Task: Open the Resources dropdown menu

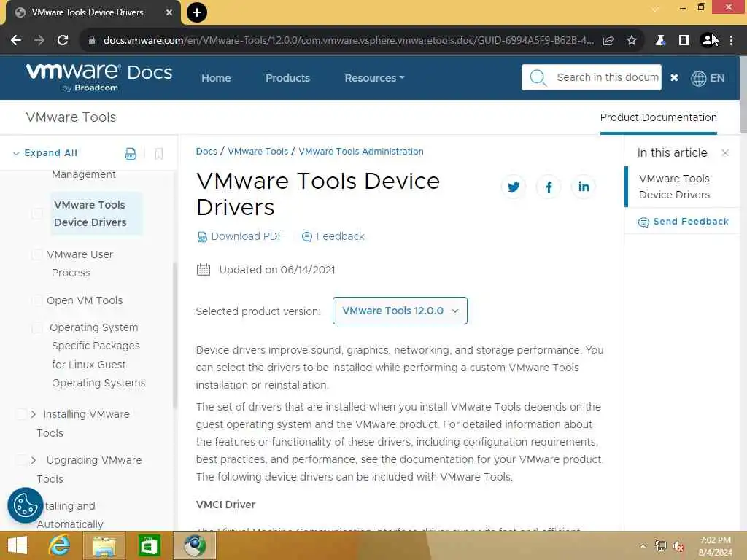Action: [374, 77]
